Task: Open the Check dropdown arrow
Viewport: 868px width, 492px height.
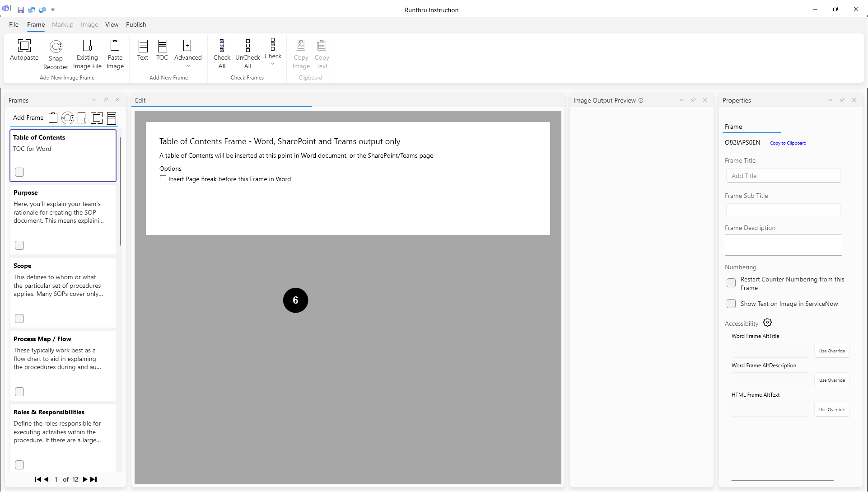Action: 273,64
